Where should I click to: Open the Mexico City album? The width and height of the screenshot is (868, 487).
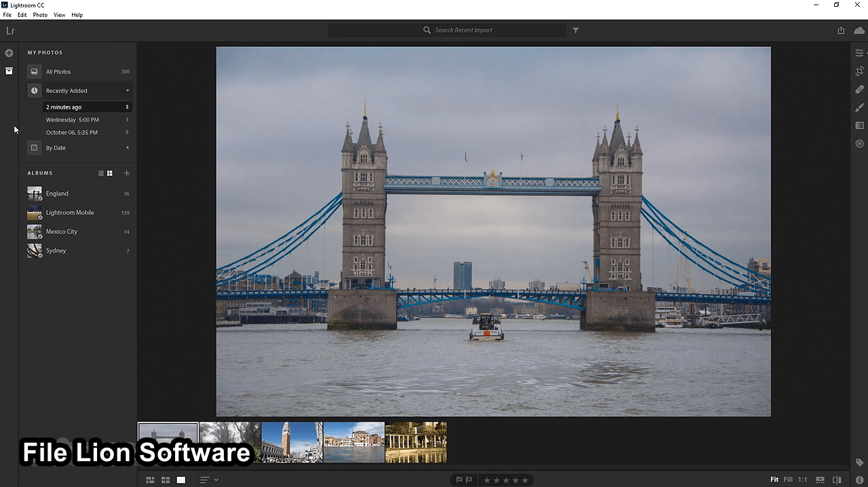pos(79,232)
